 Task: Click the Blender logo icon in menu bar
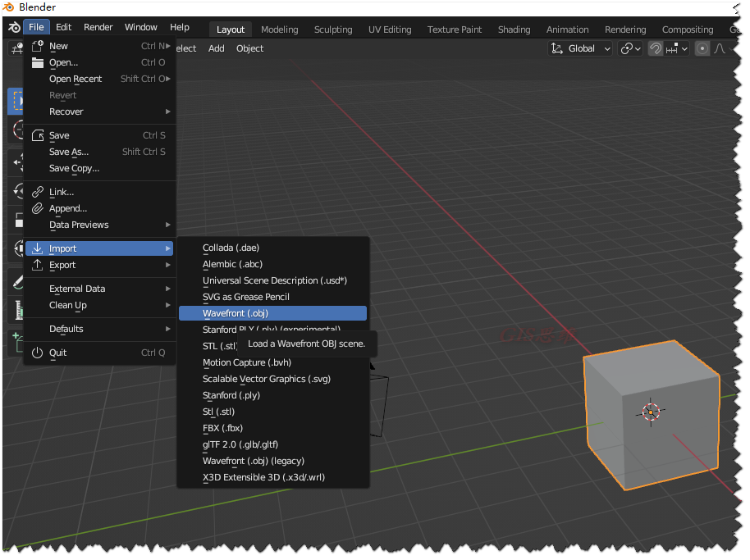14,28
